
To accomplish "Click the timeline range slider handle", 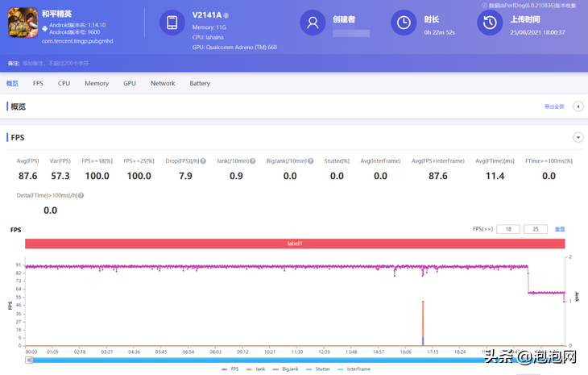I will click(x=29, y=360).
